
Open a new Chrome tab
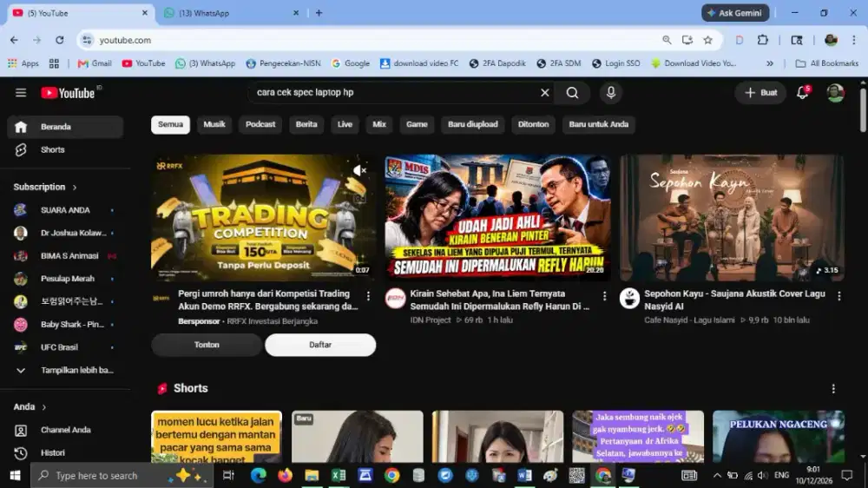(319, 13)
